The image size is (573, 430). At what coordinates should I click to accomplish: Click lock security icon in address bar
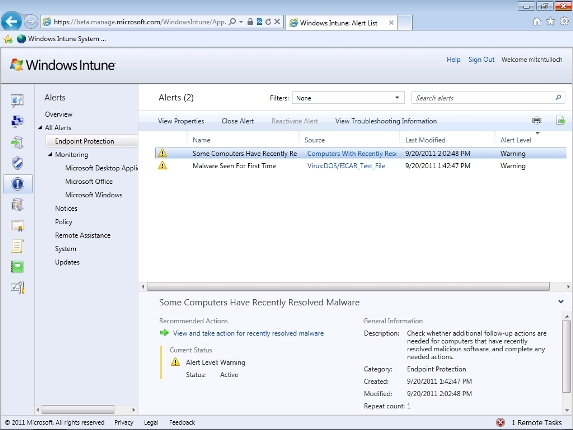click(250, 22)
